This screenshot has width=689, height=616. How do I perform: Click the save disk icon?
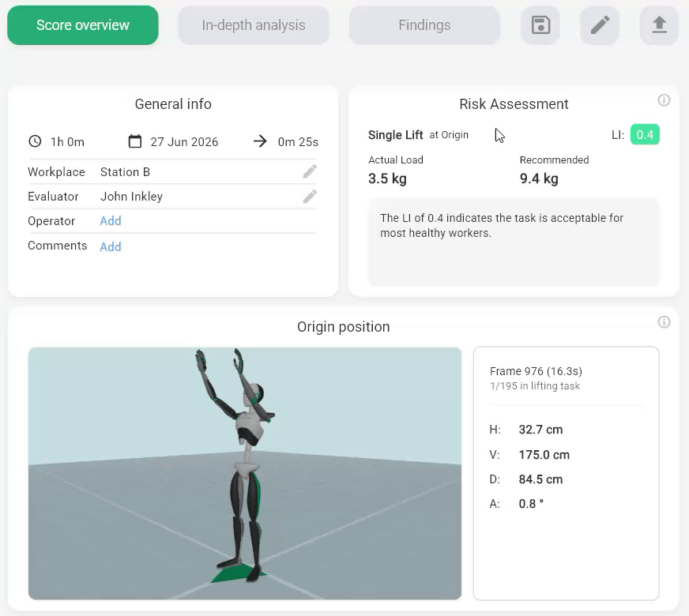point(540,25)
